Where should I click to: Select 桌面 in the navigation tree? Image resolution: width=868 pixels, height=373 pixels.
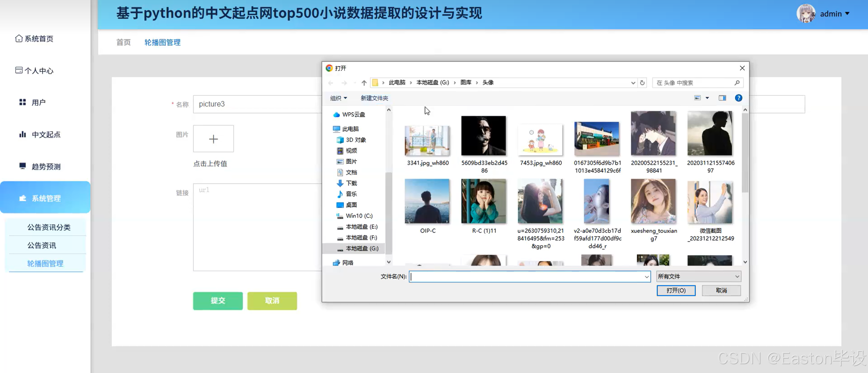351,205
